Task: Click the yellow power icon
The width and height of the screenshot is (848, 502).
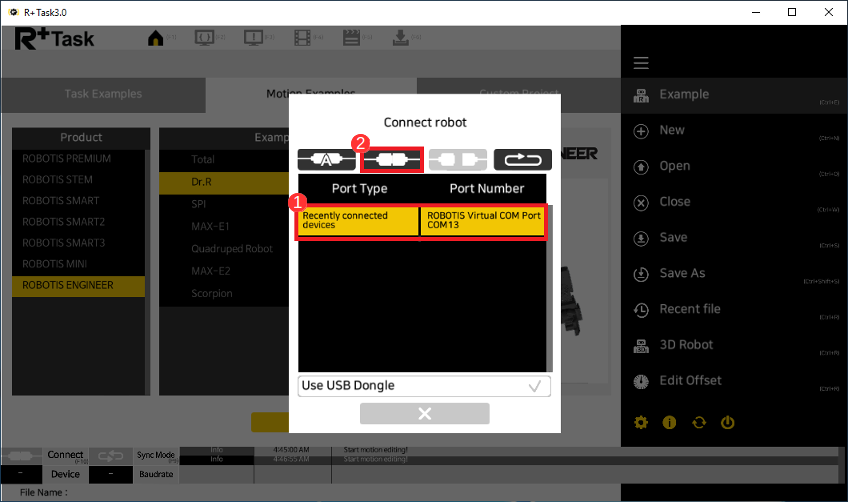Action: (x=728, y=422)
